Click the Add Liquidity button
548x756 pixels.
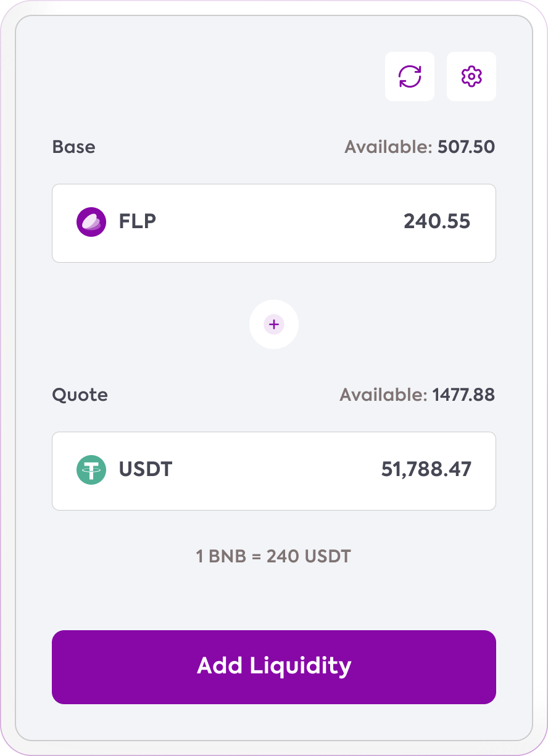(x=274, y=667)
